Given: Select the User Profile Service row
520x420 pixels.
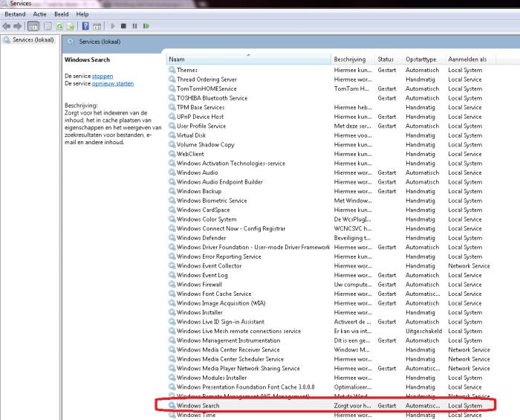Looking at the screenshot, I should (330, 126).
